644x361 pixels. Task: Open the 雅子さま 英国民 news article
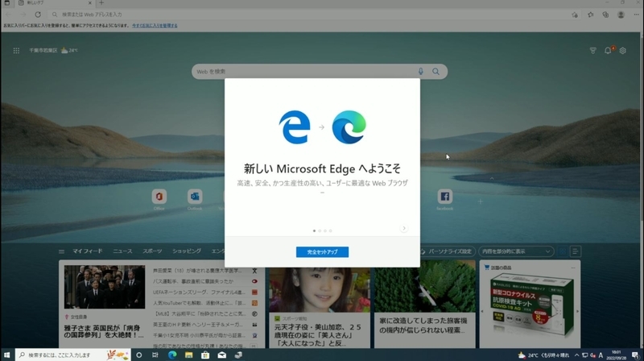tap(105, 331)
